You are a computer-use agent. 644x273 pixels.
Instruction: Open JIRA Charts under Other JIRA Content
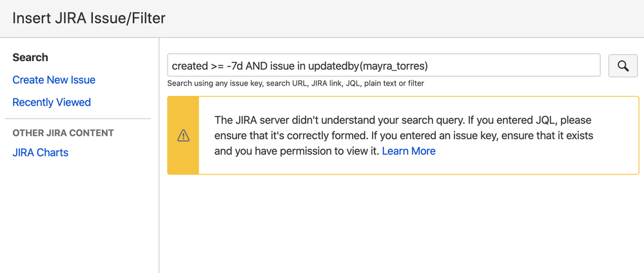40,153
